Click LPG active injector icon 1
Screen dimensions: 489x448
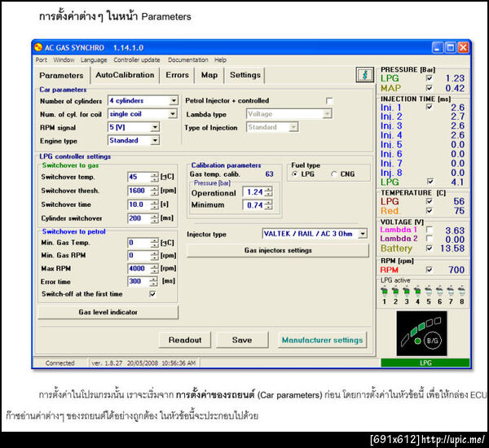pos(384,291)
